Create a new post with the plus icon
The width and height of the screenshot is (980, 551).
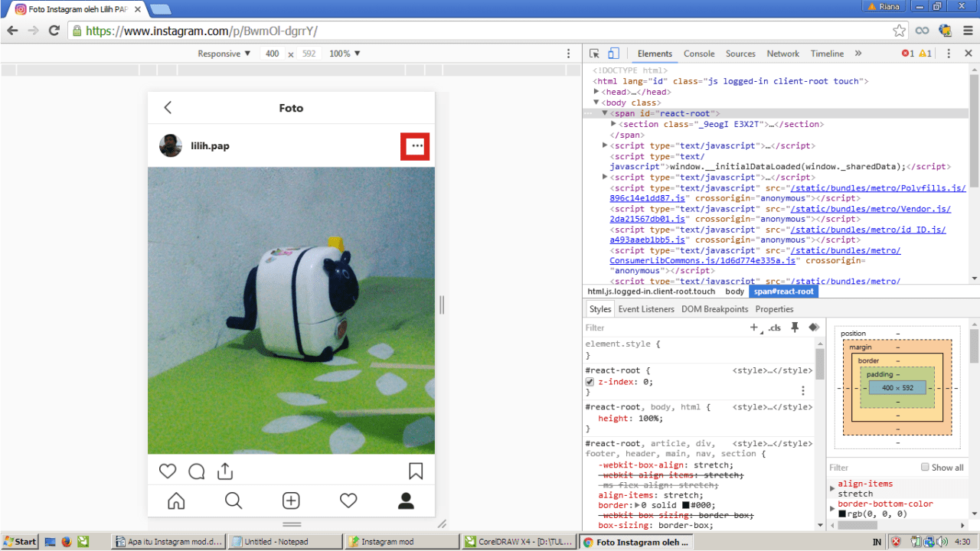coord(291,501)
